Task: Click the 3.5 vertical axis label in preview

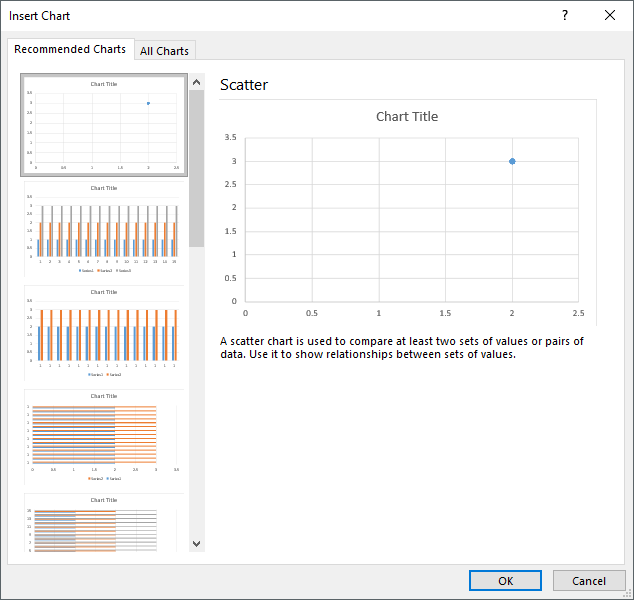Action: click(x=230, y=137)
